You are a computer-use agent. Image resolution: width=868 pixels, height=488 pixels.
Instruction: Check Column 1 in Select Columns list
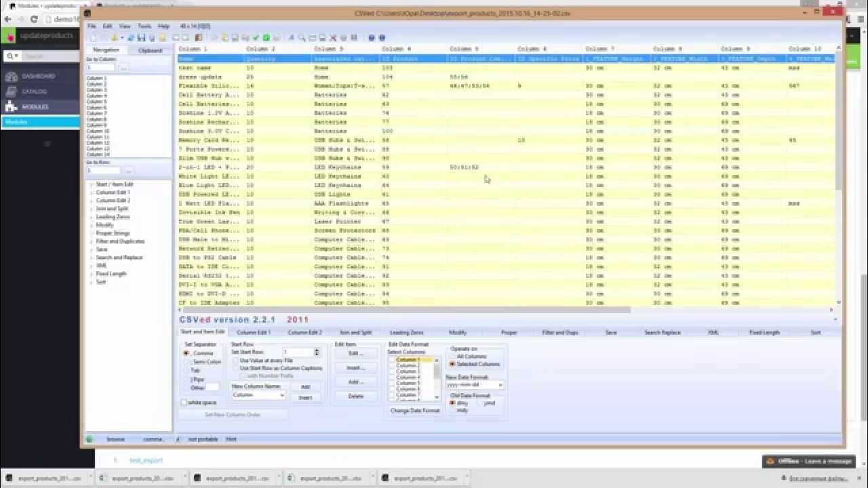point(392,360)
